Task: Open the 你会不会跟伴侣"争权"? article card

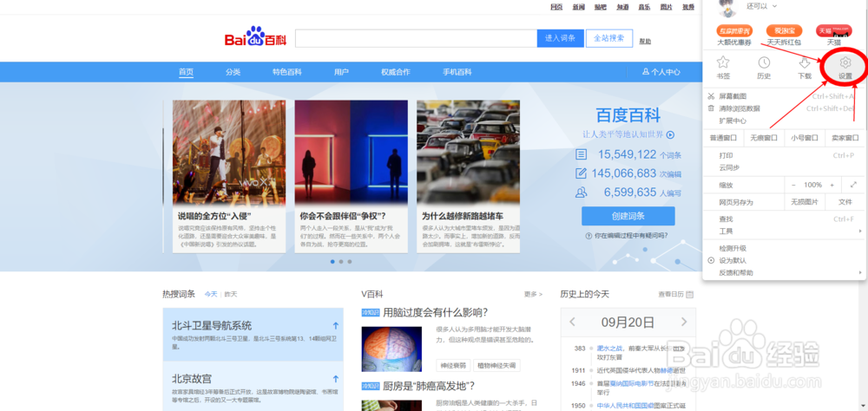Action: tap(351, 177)
